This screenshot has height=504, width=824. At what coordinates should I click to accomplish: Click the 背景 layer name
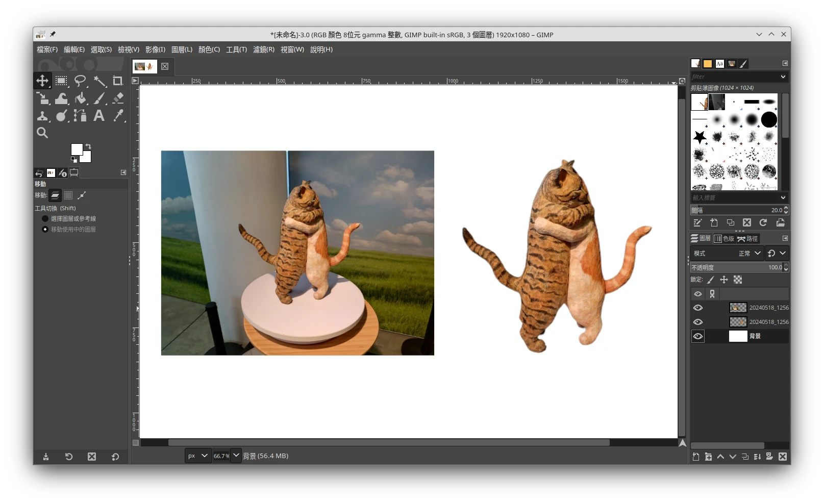point(755,336)
